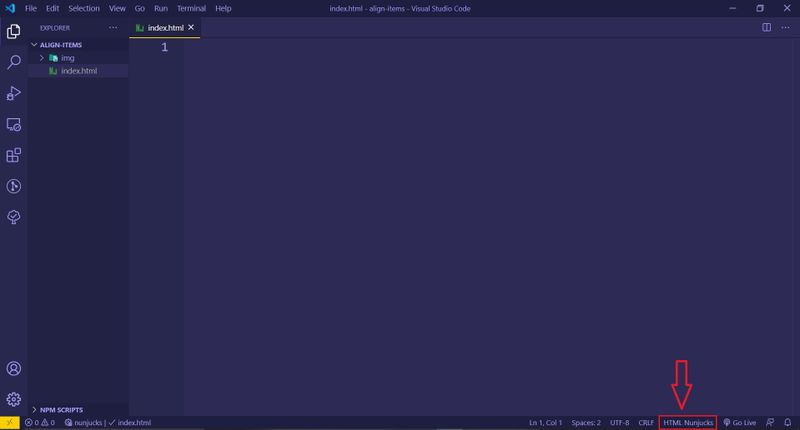Open the Remote Explorer view
The height and width of the screenshot is (430, 800).
tap(14, 125)
